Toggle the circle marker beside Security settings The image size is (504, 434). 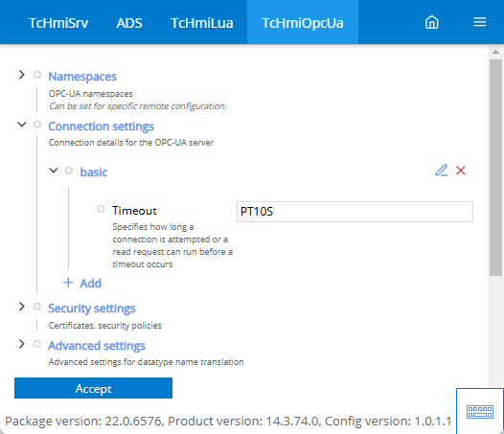tap(37, 307)
